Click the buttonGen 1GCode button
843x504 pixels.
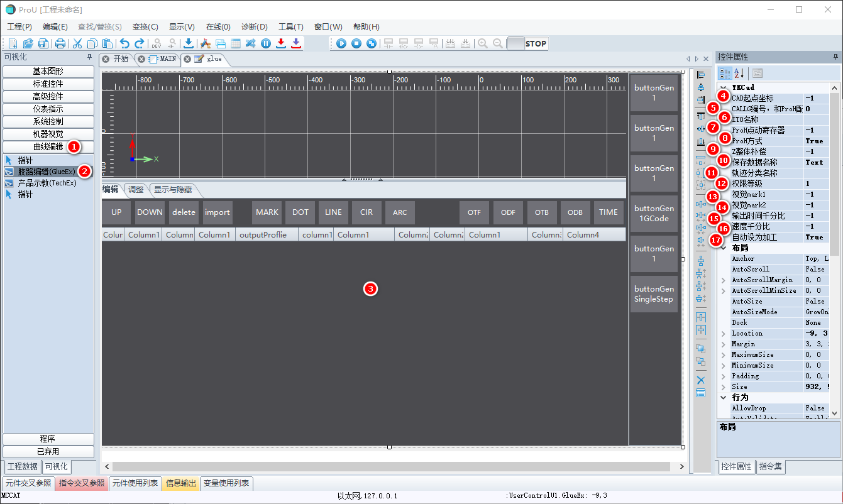654,214
